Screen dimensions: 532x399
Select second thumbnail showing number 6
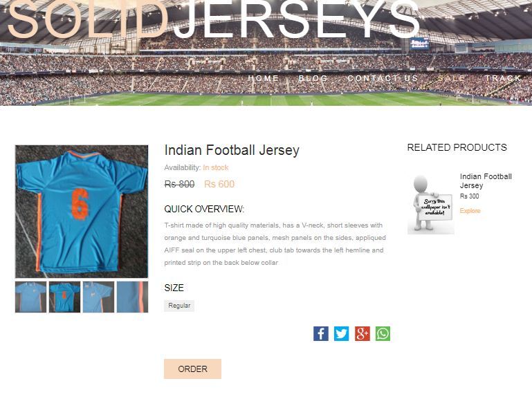coord(65,297)
